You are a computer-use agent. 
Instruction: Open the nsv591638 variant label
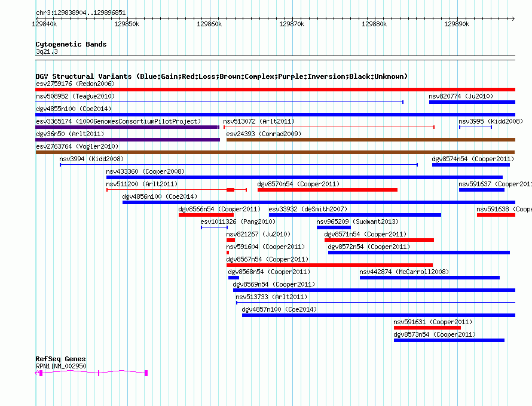[504, 209]
